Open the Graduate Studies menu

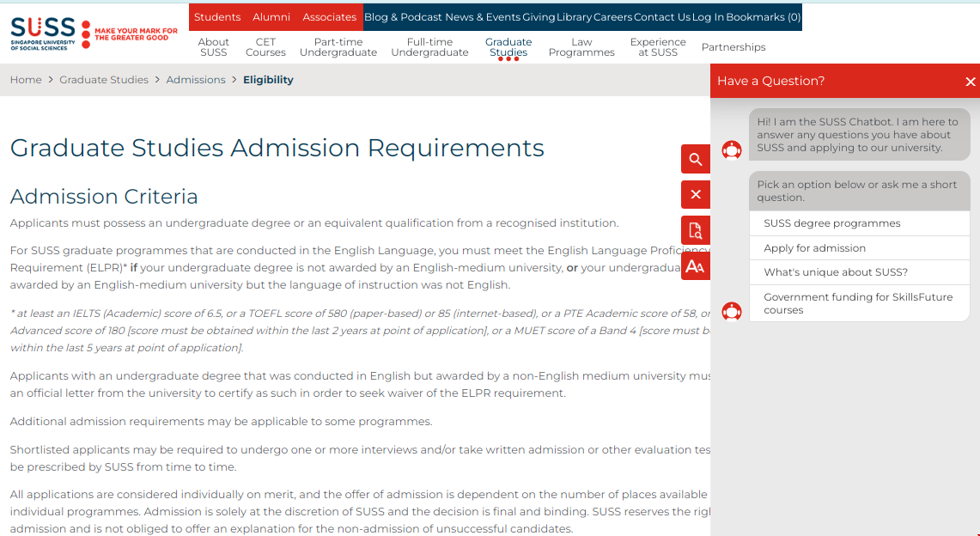coord(508,47)
